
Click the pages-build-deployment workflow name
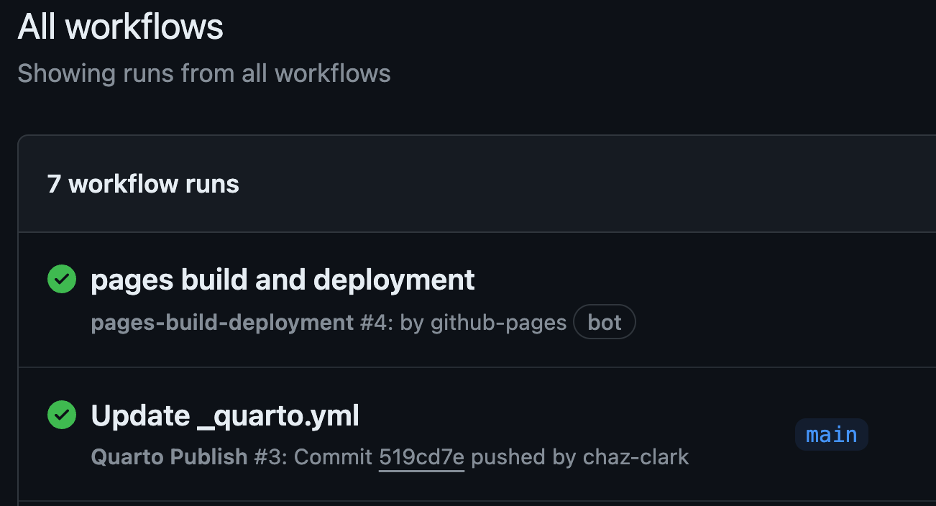221,323
